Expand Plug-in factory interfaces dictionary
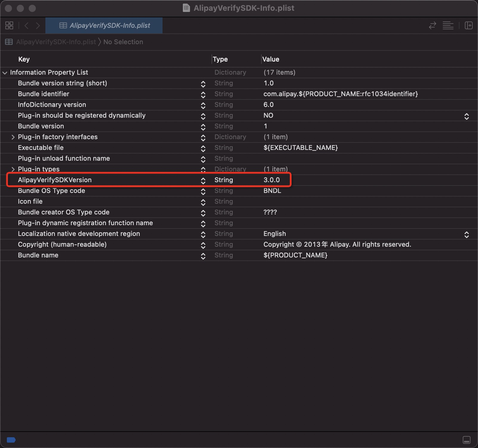This screenshot has width=478, height=448. pos(13,137)
